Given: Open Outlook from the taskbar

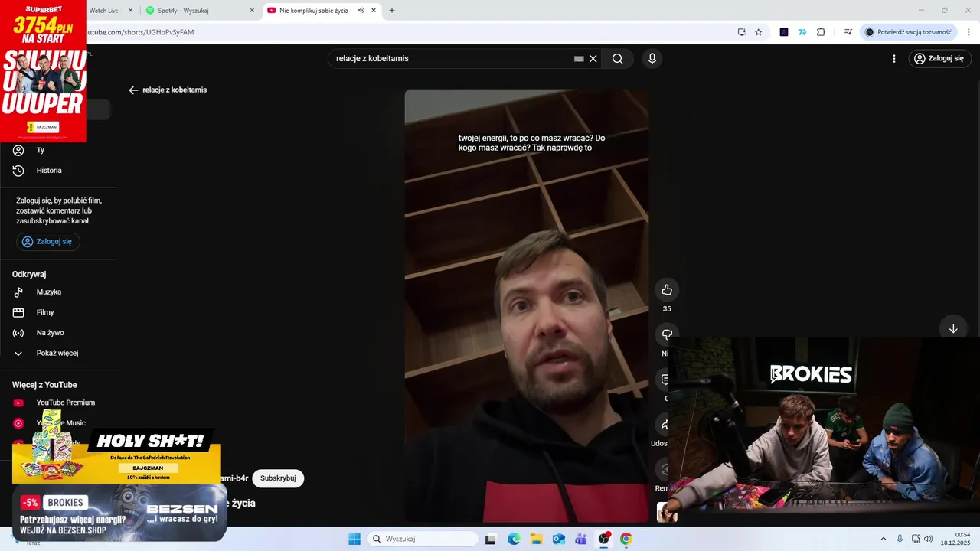Looking at the screenshot, I should [559, 539].
